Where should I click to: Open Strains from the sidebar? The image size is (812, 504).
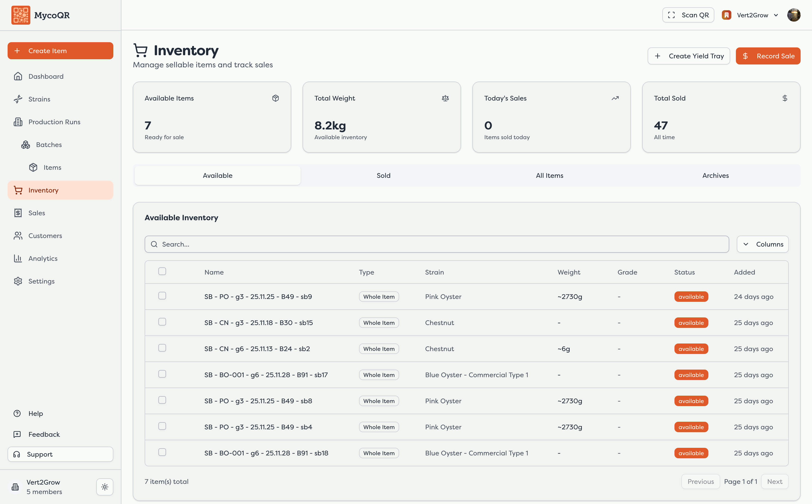click(x=39, y=99)
